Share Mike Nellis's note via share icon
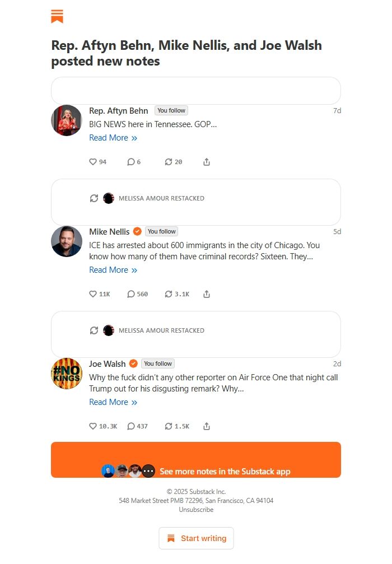 (207, 293)
